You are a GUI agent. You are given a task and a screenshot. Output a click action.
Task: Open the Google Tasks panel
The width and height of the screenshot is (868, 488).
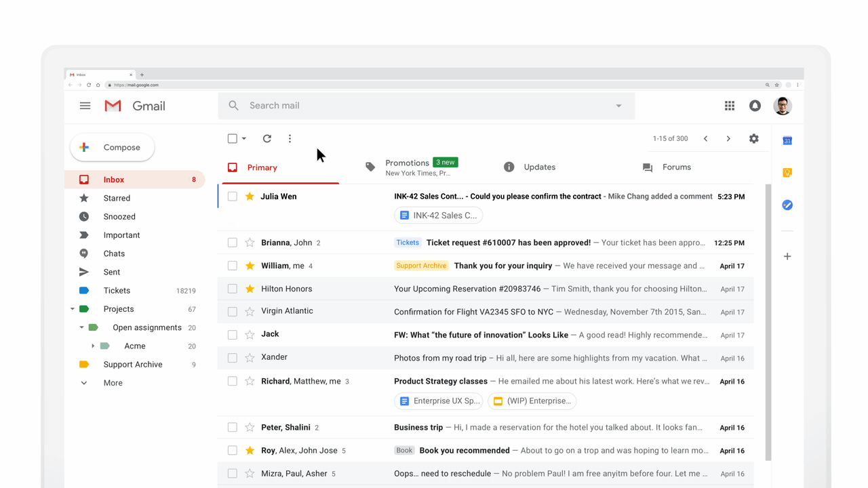pyautogui.click(x=787, y=205)
